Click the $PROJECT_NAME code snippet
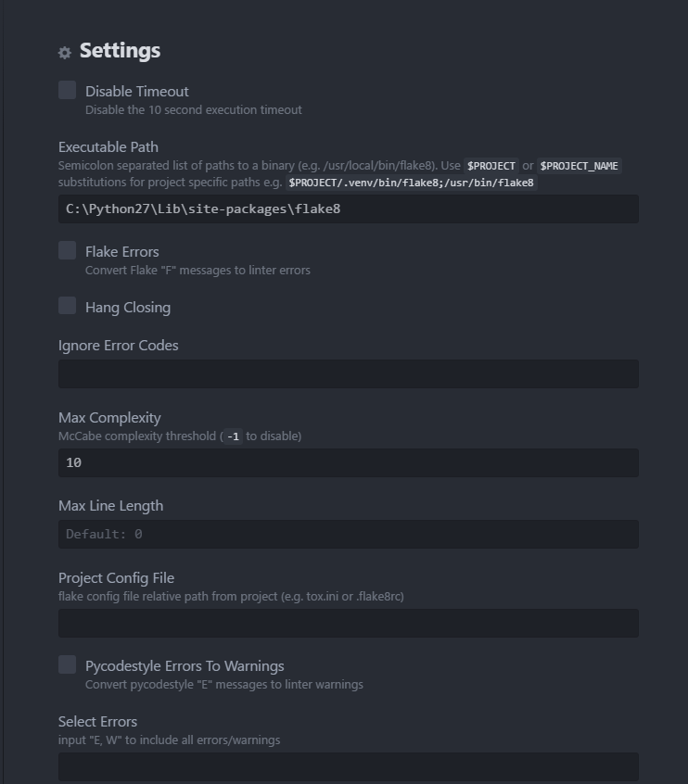Screen dimensions: 688x784 pos(580,166)
